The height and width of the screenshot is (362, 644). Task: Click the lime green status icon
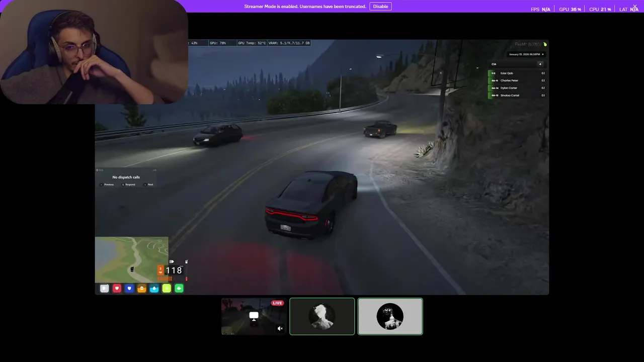pyautogui.click(x=167, y=289)
